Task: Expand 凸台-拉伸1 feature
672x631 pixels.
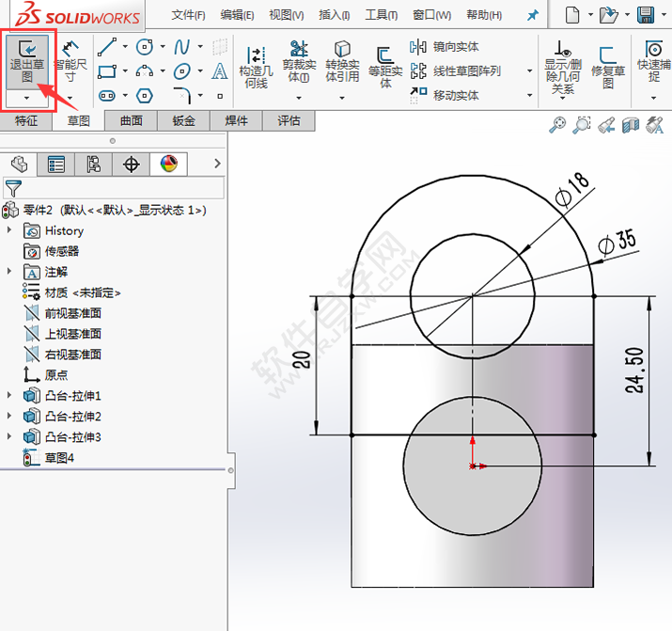Action: pos(9,395)
